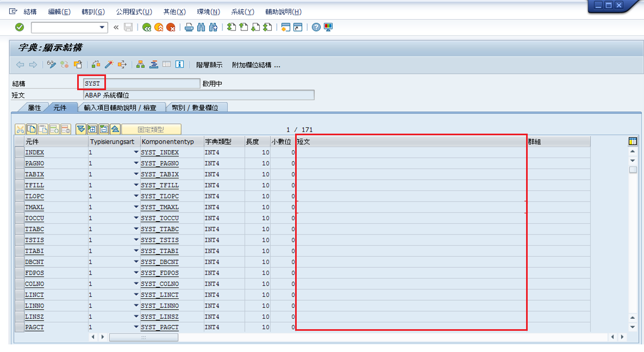Open the 公用程式(U) menu
This screenshot has height=352, width=644.
click(x=134, y=12)
